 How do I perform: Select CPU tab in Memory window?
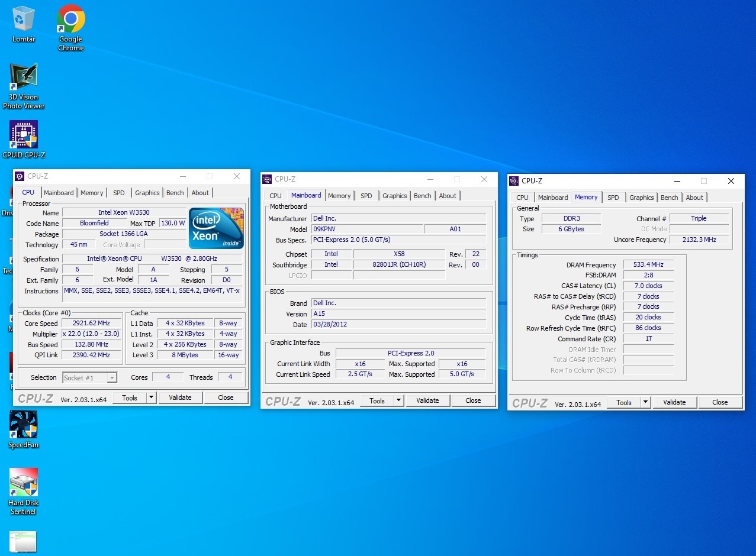(523, 198)
